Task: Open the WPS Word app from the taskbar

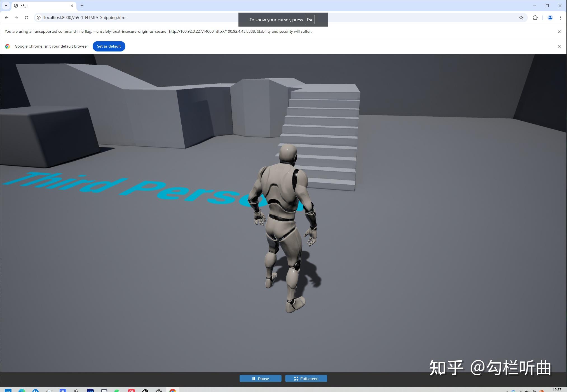Action: coord(63,390)
